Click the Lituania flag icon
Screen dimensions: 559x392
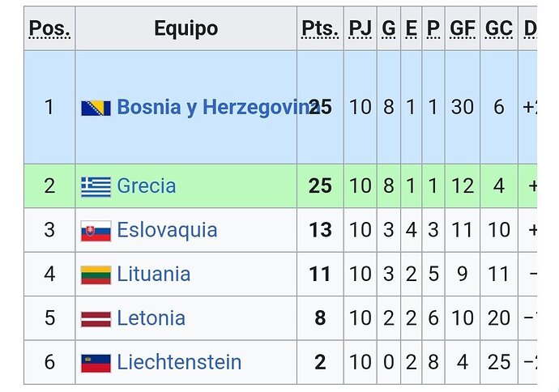(x=96, y=275)
